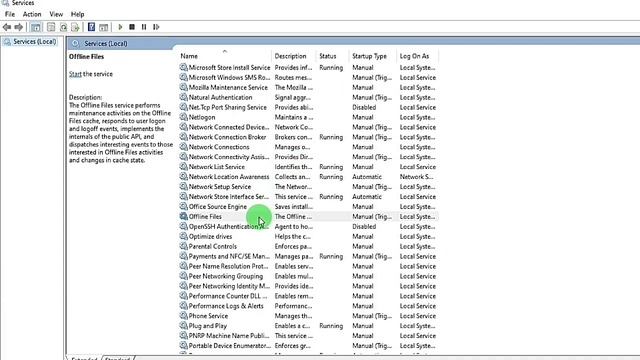640x360 pixels.
Task: Click the gear icon beside Natural Authentication
Action: point(184,97)
